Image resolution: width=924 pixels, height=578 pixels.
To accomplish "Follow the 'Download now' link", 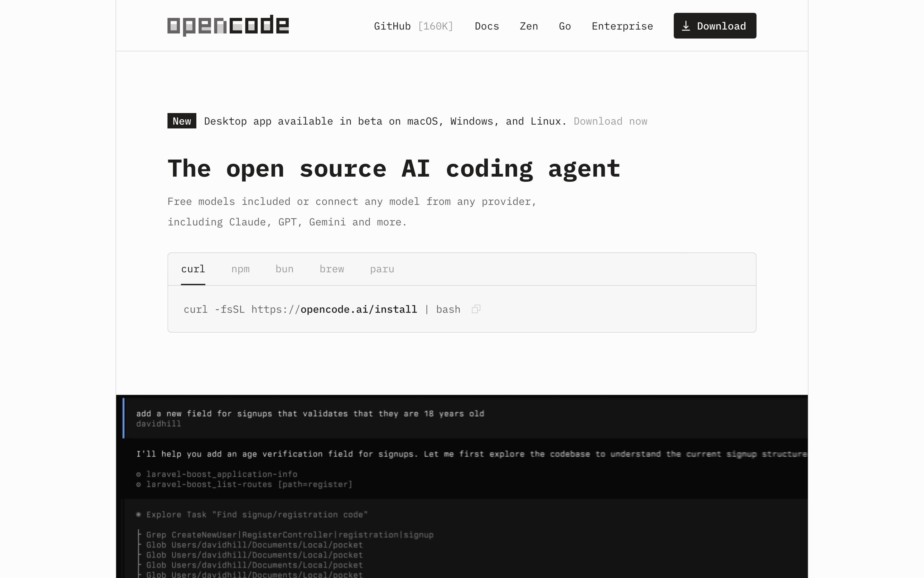I will click(611, 121).
